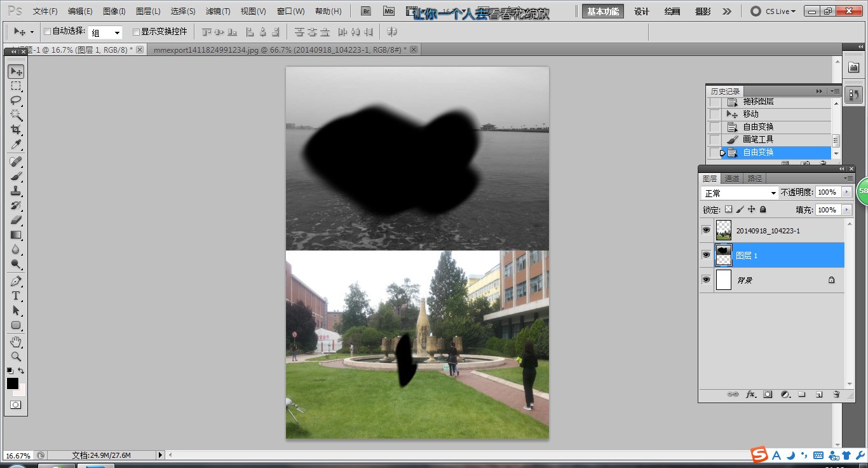Image resolution: width=868 pixels, height=468 pixels.
Task: Select the Hand tool
Action: pyautogui.click(x=16, y=342)
